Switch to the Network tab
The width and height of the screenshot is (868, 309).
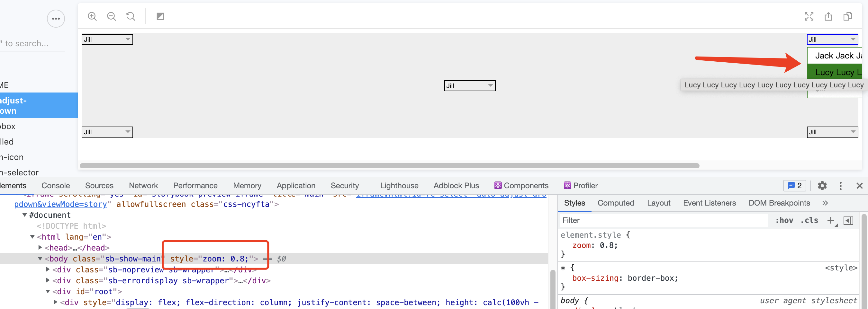coord(143,185)
